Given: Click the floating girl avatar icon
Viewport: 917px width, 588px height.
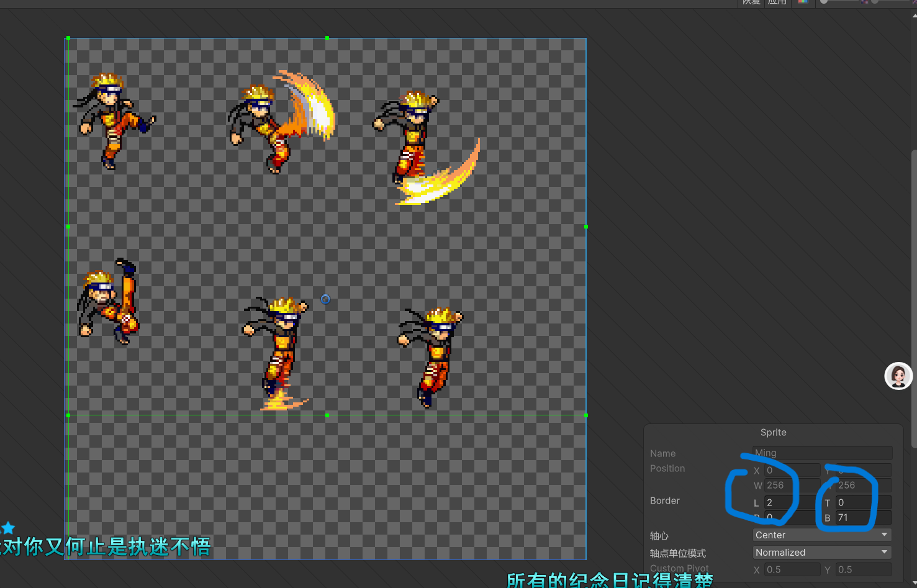Looking at the screenshot, I should (898, 376).
